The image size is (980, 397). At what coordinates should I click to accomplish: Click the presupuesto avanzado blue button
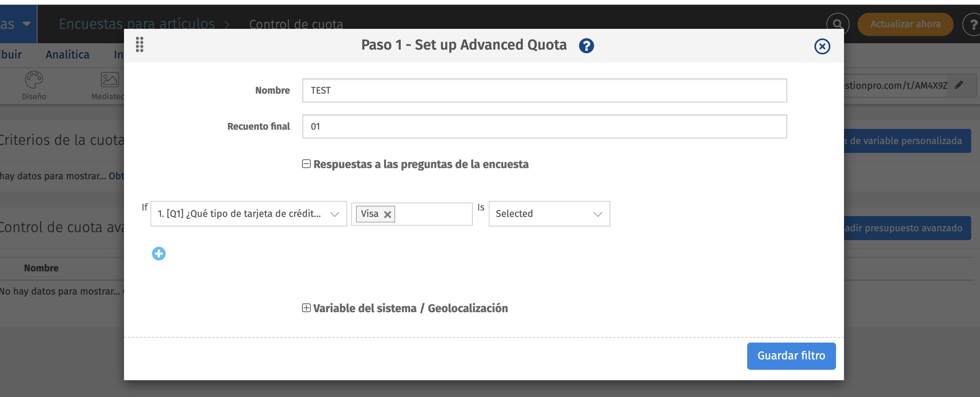pyautogui.click(x=907, y=228)
